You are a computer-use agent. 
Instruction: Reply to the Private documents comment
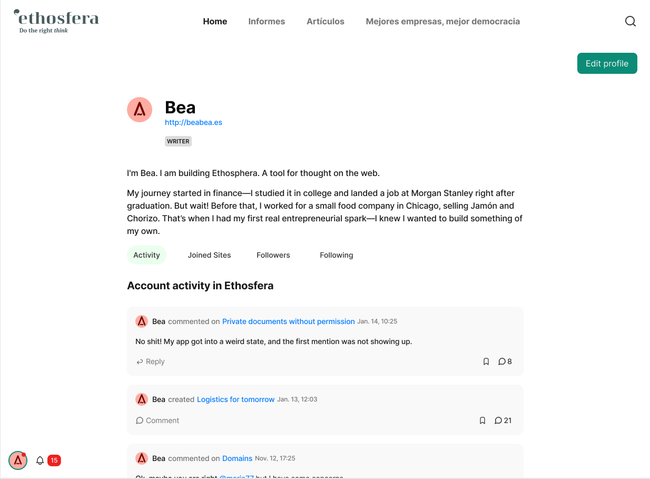point(151,362)
